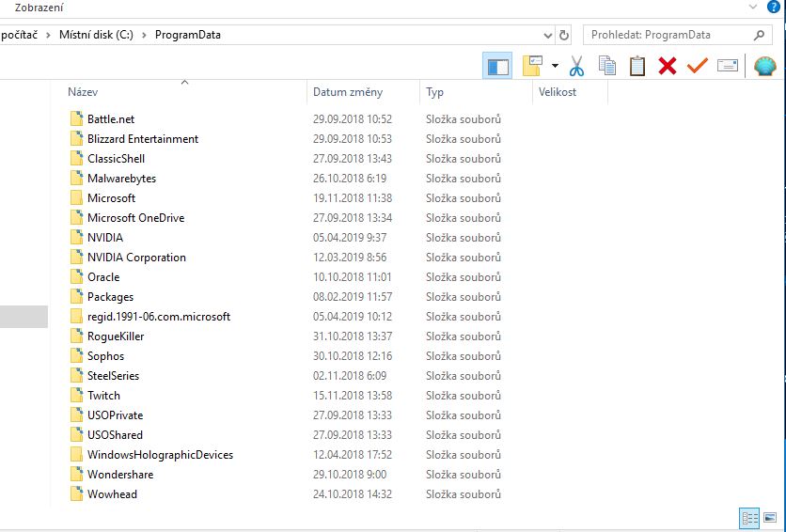Toggle the navigation pane toolbar button
786x532 pixels.
[497, 66]
